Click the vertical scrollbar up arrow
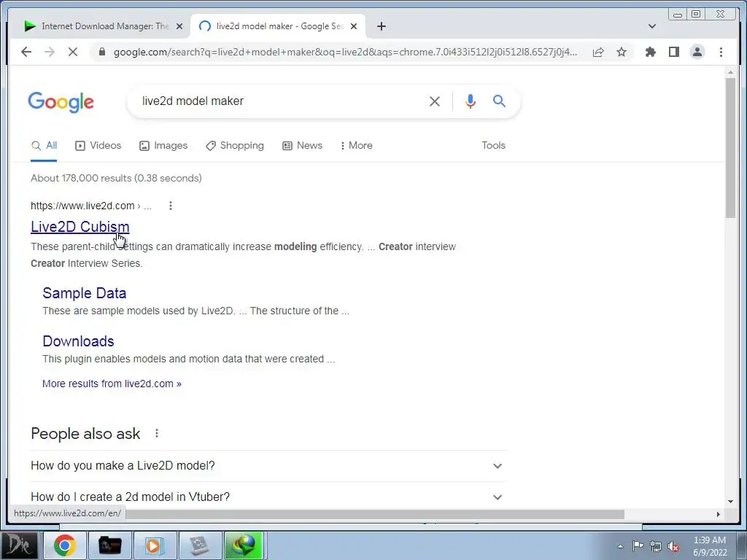Screen dimensions: 747x560 (x=730, y=72)
